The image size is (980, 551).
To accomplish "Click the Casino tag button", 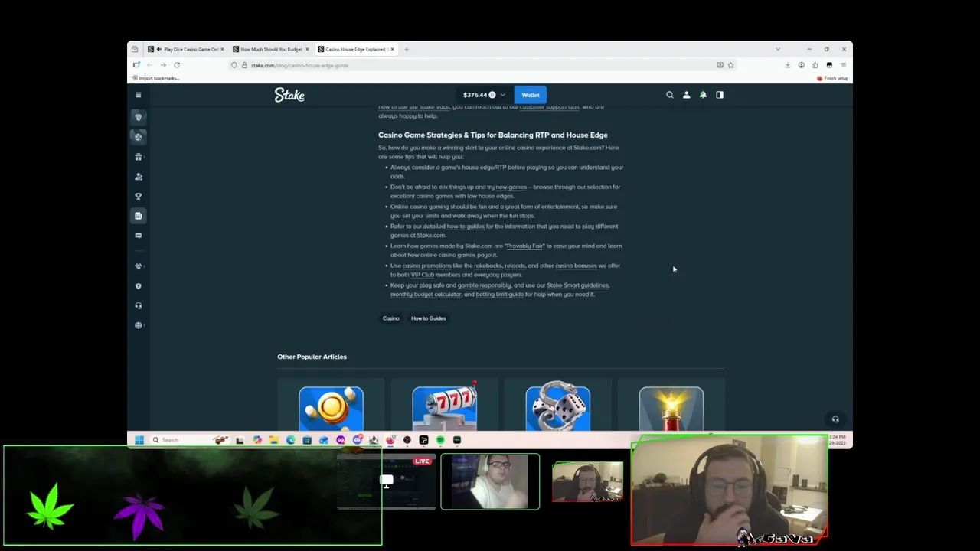I will (x=391, y=318).
